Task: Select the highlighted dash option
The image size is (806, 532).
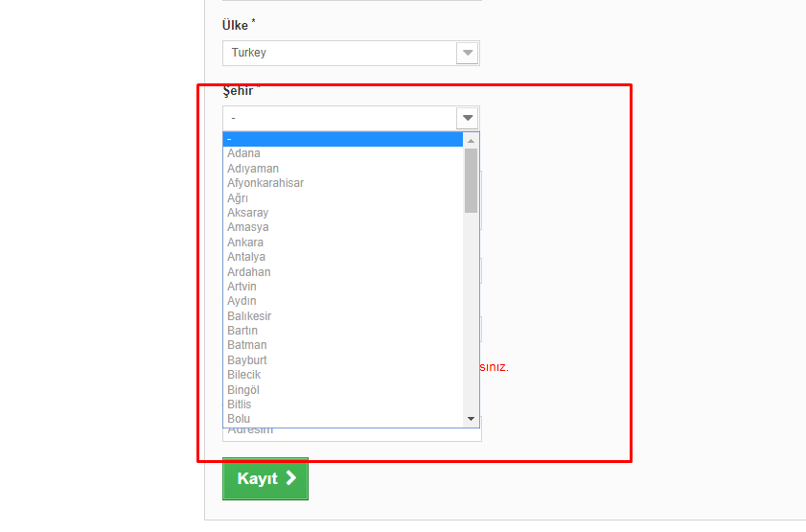Action: pyautogui.click(x=342, y=140)
